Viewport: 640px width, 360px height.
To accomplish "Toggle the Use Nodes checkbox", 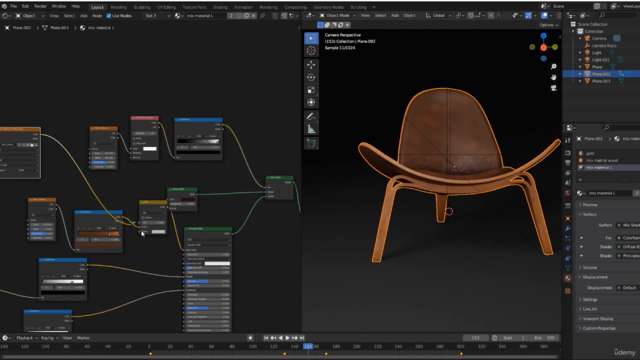I will pos(109,16).
